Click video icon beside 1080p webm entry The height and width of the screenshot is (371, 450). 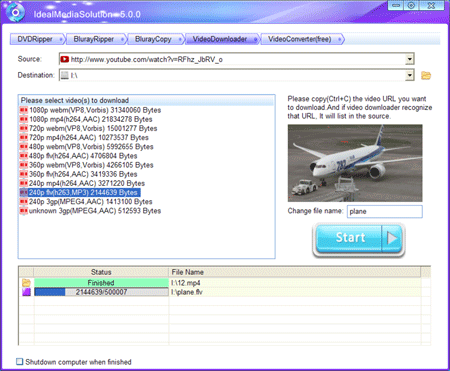pyautogui.click(x=24, y=110)
